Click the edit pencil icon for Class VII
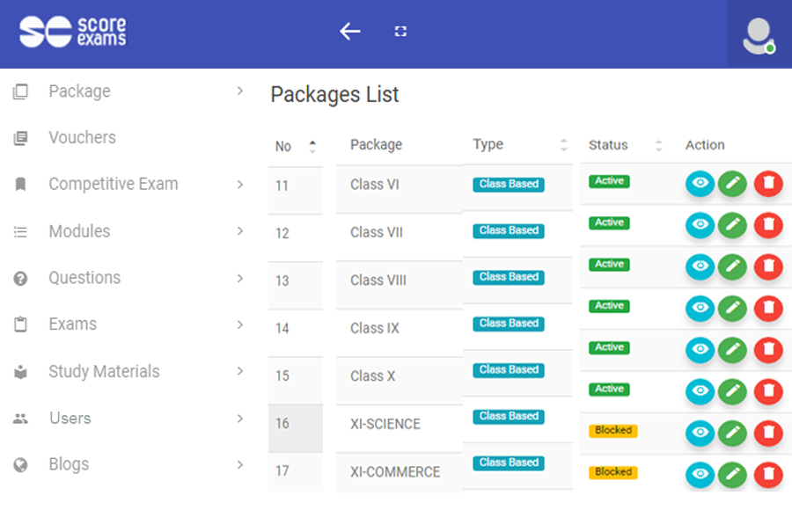 pyautogui.click(x=734, y=225)
